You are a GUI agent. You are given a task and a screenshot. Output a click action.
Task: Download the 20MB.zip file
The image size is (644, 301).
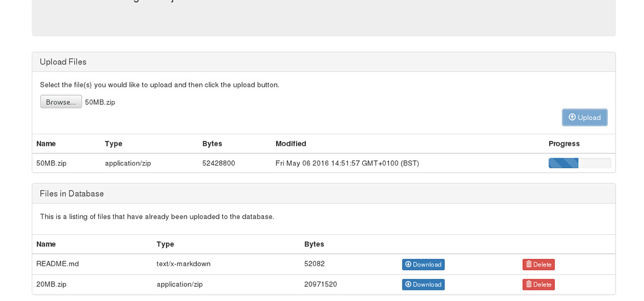pyautogui.click(x=423, y=284)
